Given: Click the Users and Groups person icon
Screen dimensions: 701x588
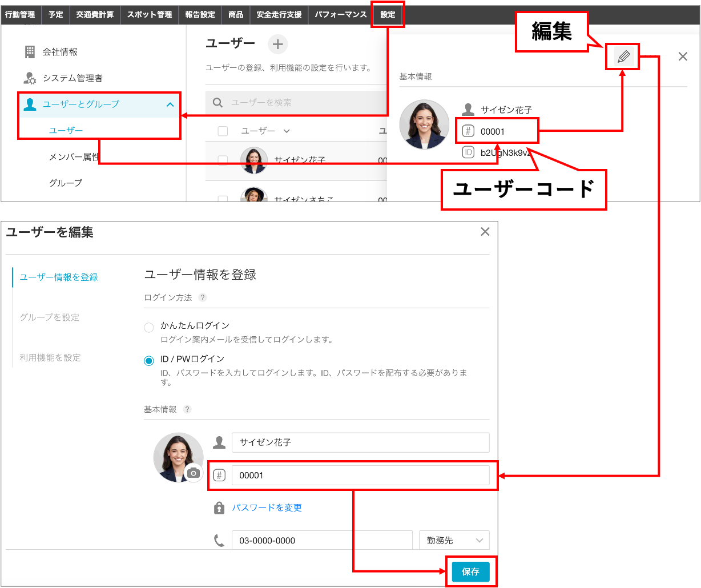Looking at the screenshot, I should (30, 104).
